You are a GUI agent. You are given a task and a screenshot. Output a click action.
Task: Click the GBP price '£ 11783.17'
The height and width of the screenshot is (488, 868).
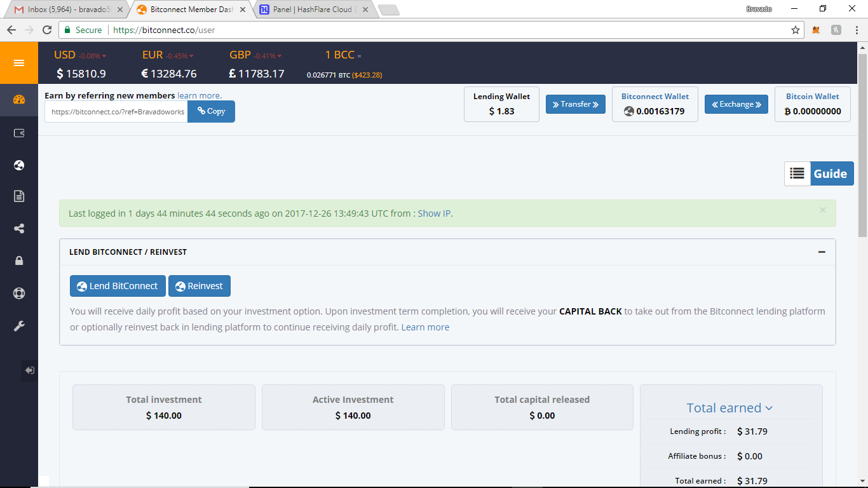coord(257,74)
